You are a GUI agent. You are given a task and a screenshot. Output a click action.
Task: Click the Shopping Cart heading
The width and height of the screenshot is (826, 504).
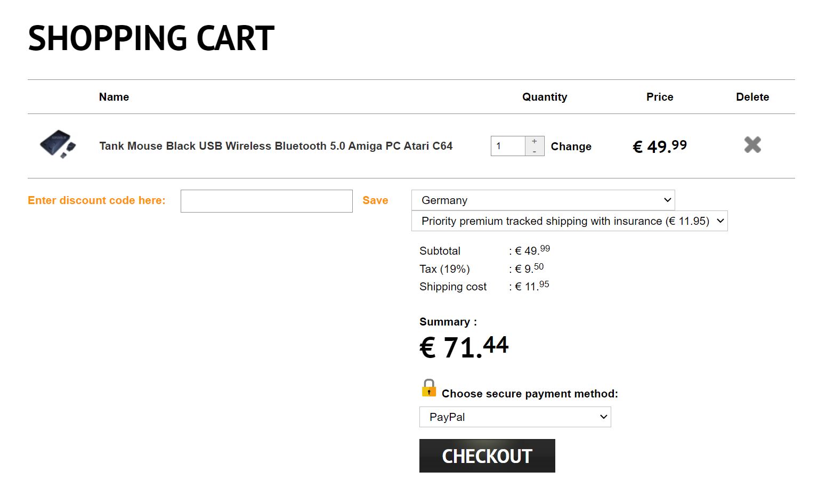click(151, 38)
